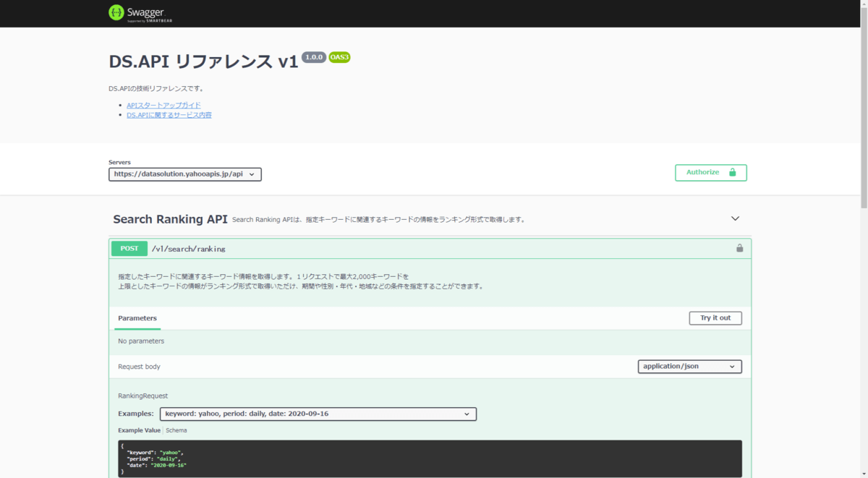This screenshot has width=868, height=478.
Task: Collapse the Search Ranking API section chevron
Action: pos(735,218)
